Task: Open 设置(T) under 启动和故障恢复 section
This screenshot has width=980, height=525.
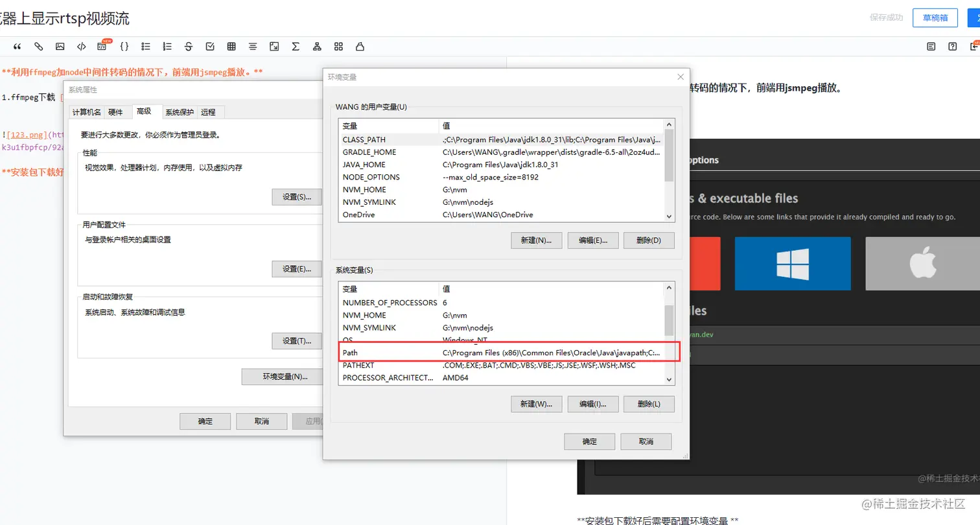Action: [297, 341]
